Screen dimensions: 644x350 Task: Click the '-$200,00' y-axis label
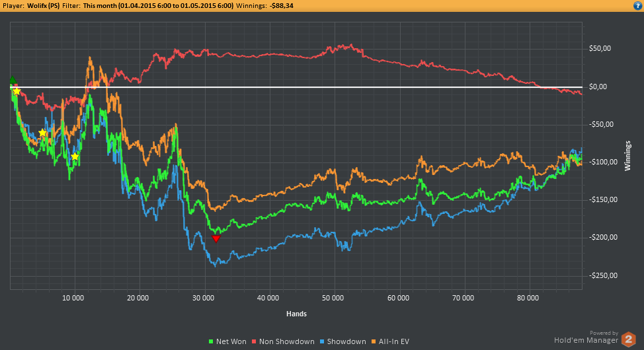click(603, 237)
